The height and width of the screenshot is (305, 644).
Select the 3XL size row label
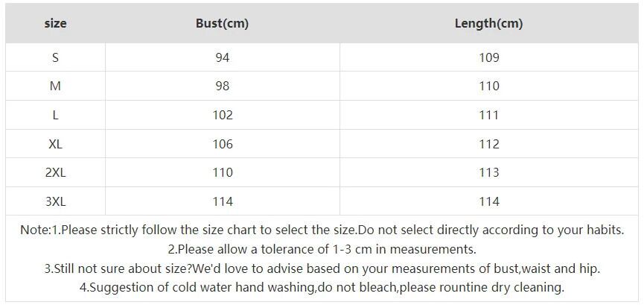[55, 201]
